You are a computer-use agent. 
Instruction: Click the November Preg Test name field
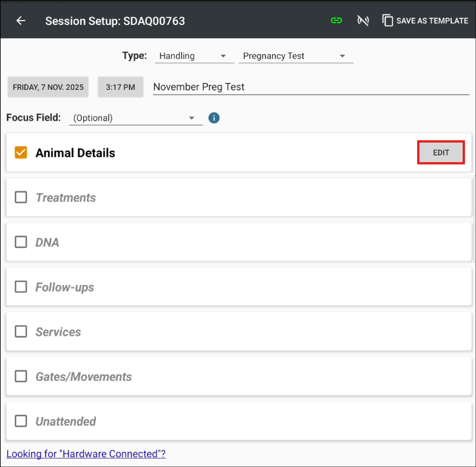click(x=311, y=87)
